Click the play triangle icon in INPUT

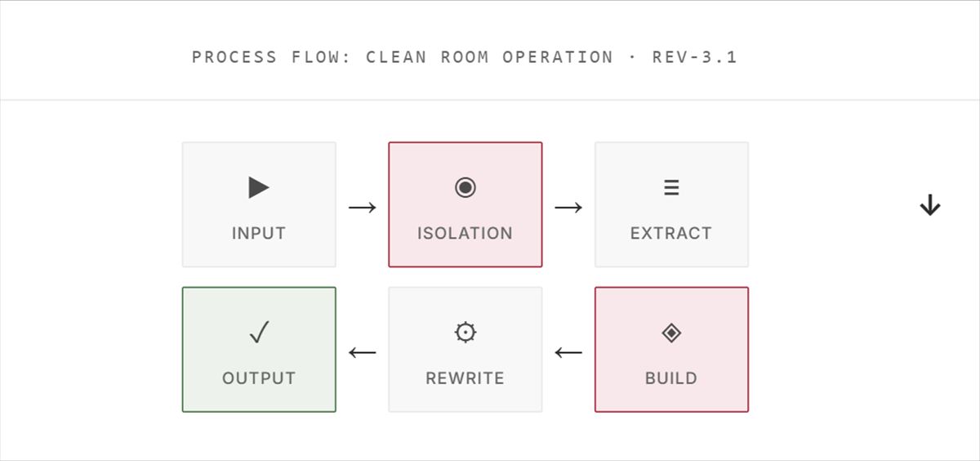tap(259, 188)
